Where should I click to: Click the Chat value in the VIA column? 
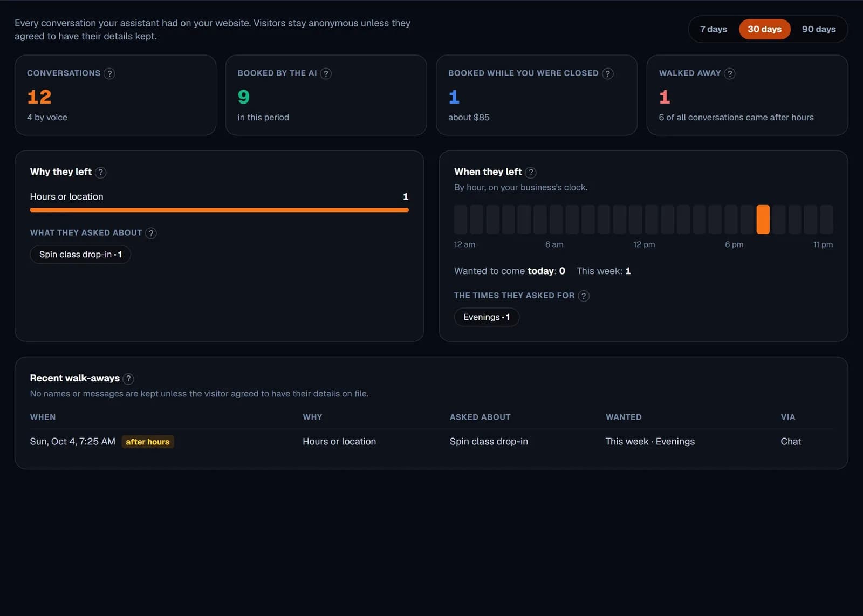(x=791, y=441)
